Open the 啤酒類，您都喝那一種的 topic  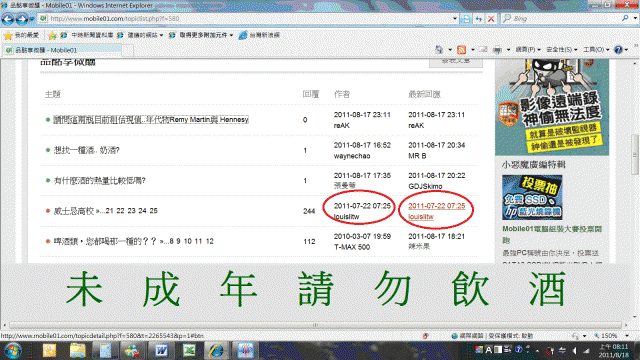[x=105, y=241]
